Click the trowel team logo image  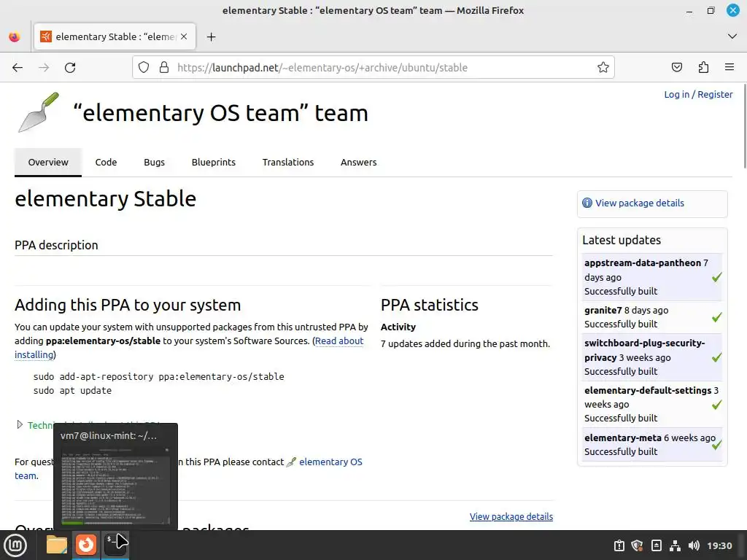coord(39,112)
